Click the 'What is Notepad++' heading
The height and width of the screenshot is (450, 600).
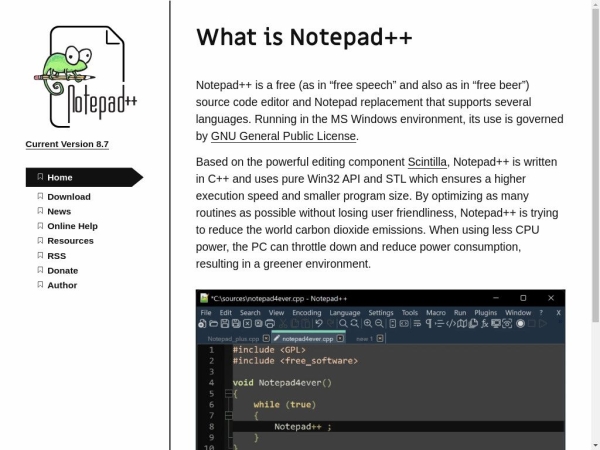[x=304, y=37]
